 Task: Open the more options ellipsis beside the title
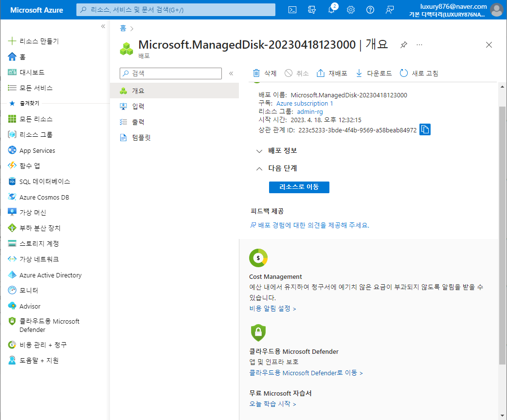[x=419, y=45]
